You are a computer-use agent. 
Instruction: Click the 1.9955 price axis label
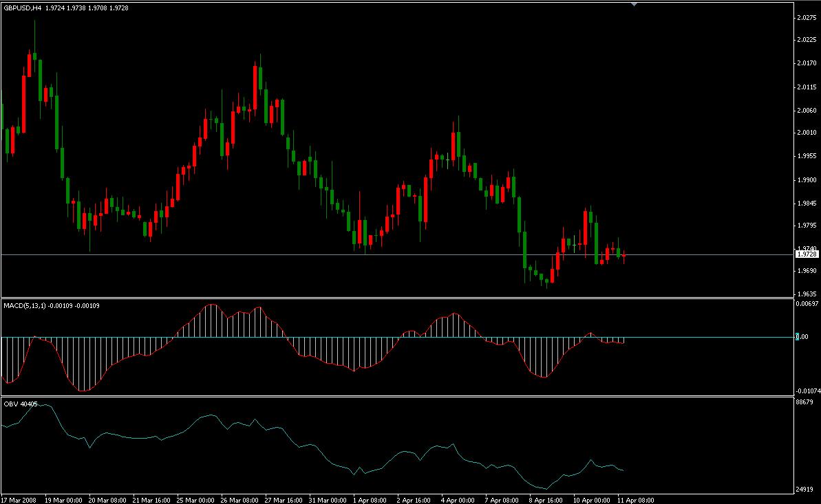click(807, 156)
